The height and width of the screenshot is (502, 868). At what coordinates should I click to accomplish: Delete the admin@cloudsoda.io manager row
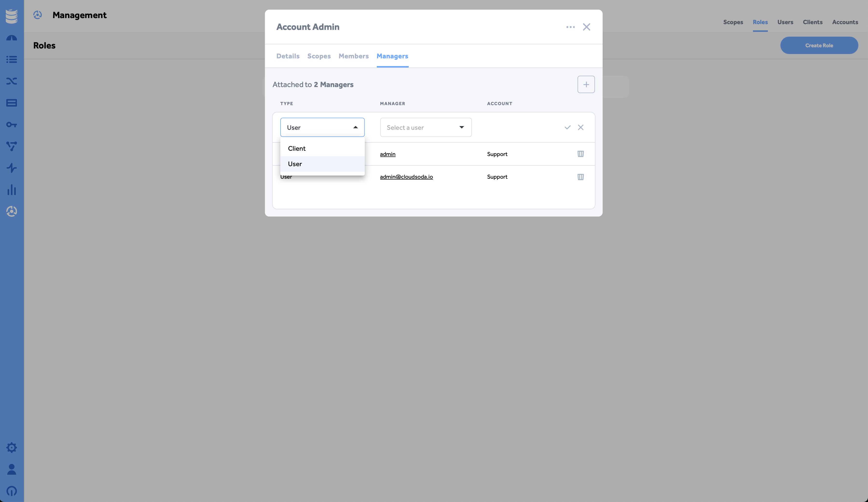tap(580, 177)
